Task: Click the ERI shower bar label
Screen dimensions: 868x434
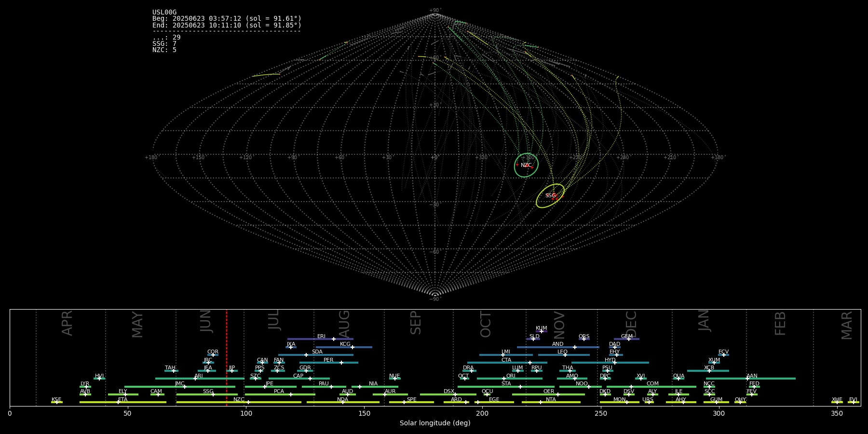Action: [x=321, y=337]
